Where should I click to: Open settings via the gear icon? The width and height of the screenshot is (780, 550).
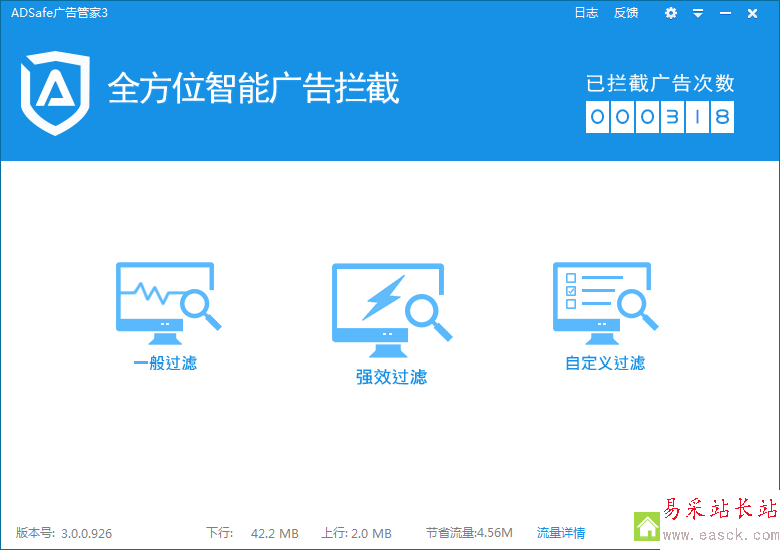coord(671,13)
